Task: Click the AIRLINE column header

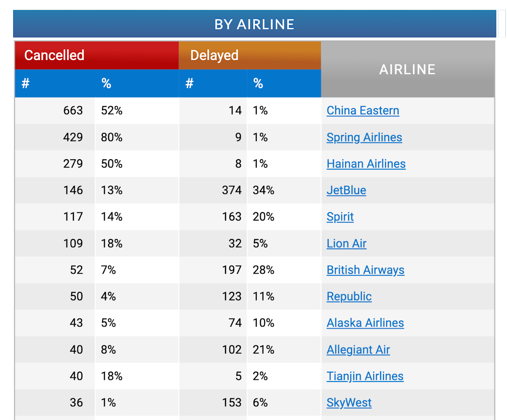Action: (407, 69)
